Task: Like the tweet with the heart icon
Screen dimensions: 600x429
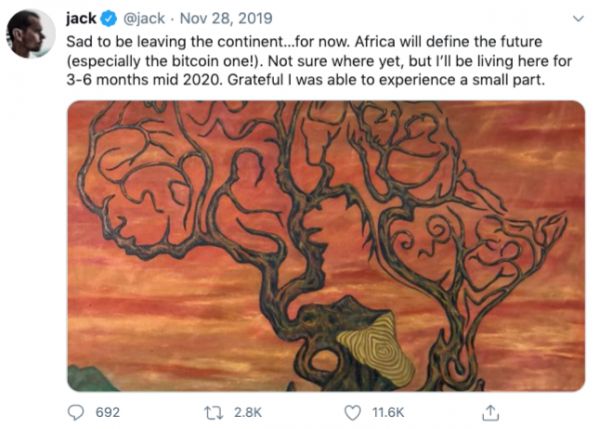Action: [x=352, y=411]
